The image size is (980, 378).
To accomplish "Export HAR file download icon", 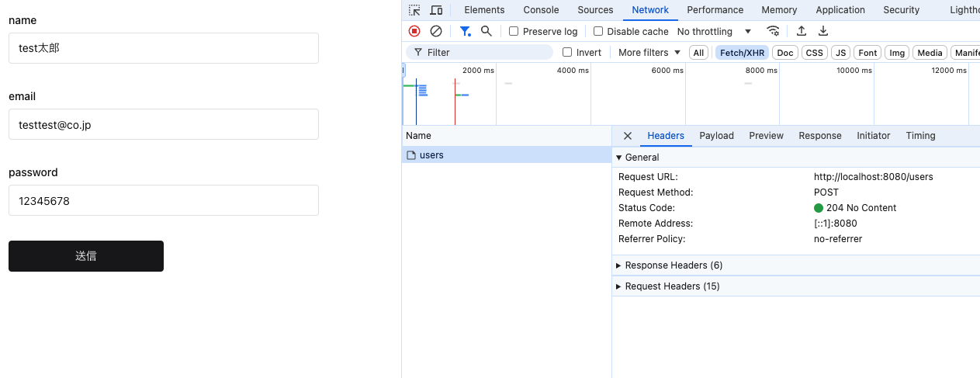I will pyautogui.click(x=823, y=31).
